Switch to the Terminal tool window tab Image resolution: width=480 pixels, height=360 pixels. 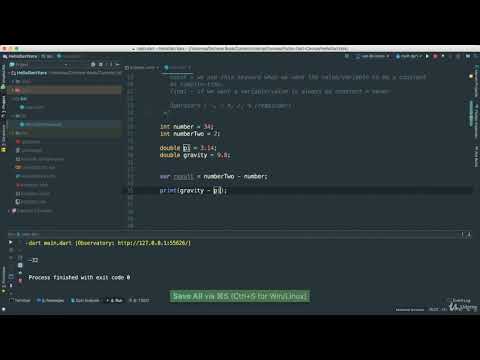click(x=20, y=300)
